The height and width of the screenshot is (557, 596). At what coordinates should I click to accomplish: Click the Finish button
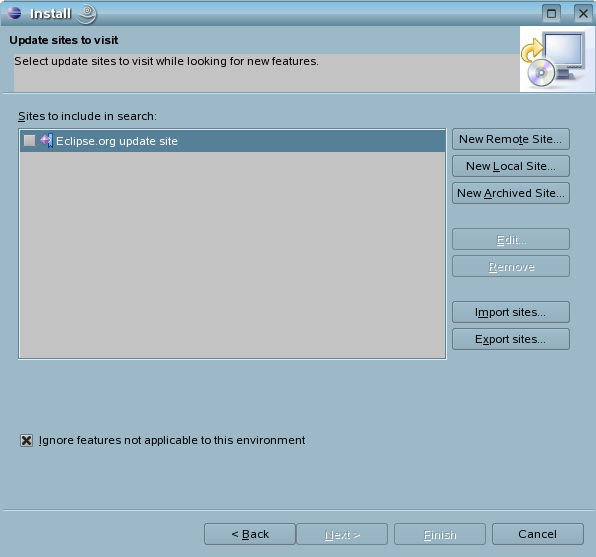440,534
